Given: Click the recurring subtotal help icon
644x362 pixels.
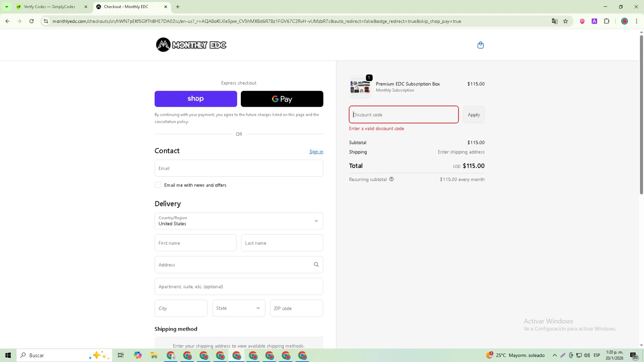Looking at the screenshot, I should (392, 179).
